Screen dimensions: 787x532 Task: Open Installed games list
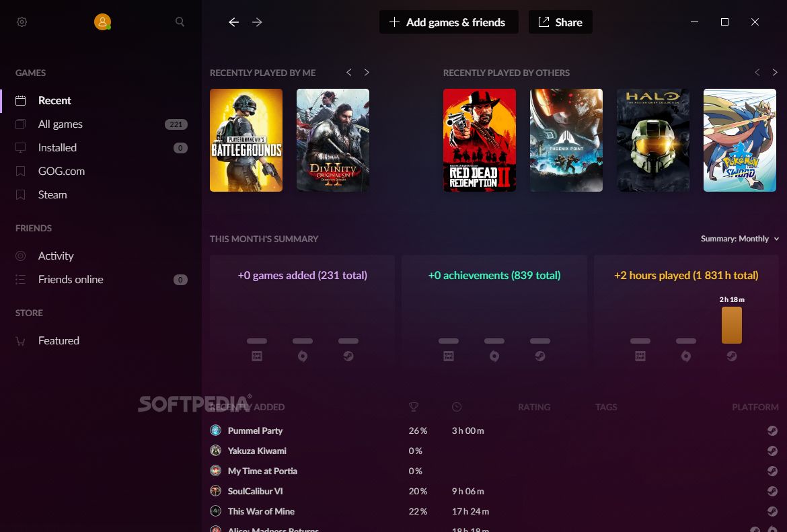click(100, 147)
